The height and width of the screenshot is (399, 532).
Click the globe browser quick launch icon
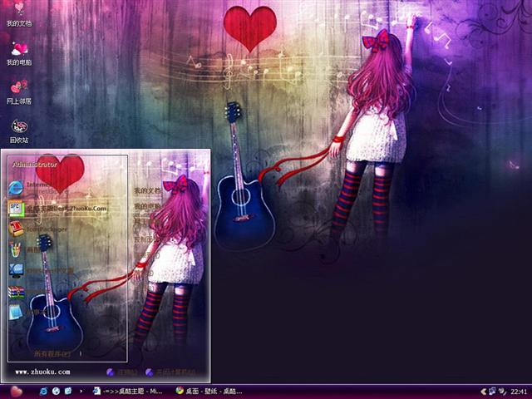(56, 392)
